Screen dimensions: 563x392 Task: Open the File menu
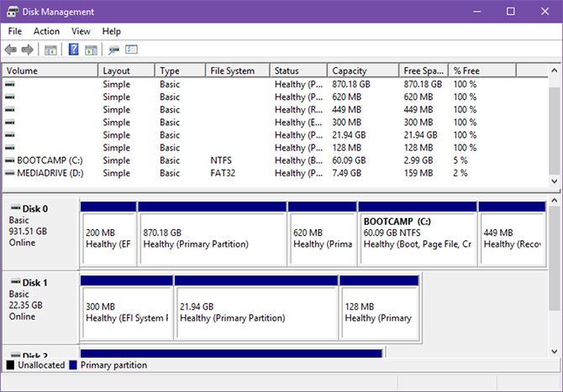15,31
